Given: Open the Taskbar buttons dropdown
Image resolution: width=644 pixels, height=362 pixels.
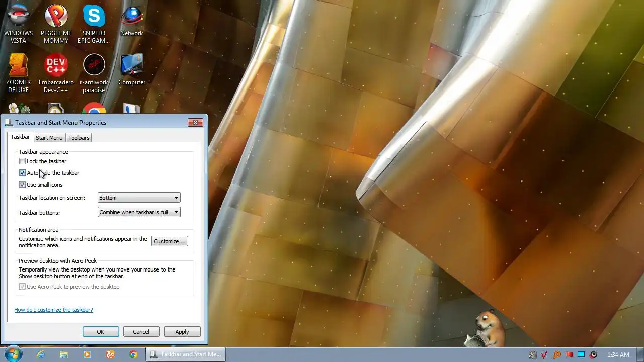Looking at the screenshot, I should [x=139, y=212].
